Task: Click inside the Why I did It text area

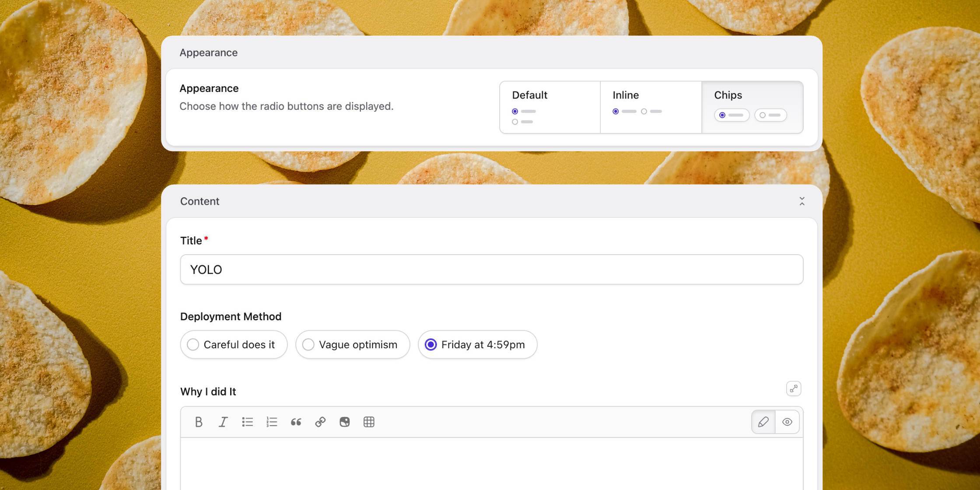Action: coord(492,464)
